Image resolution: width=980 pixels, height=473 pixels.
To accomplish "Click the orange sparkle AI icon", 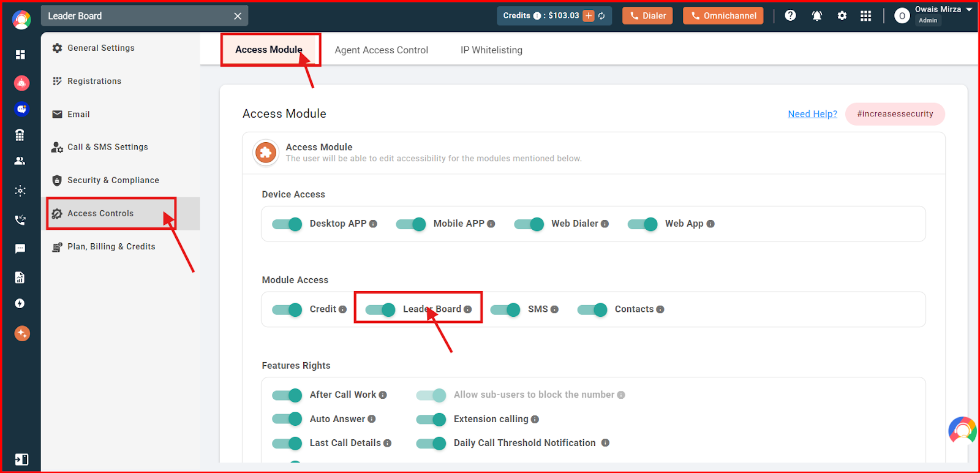I will coord(22,333).
